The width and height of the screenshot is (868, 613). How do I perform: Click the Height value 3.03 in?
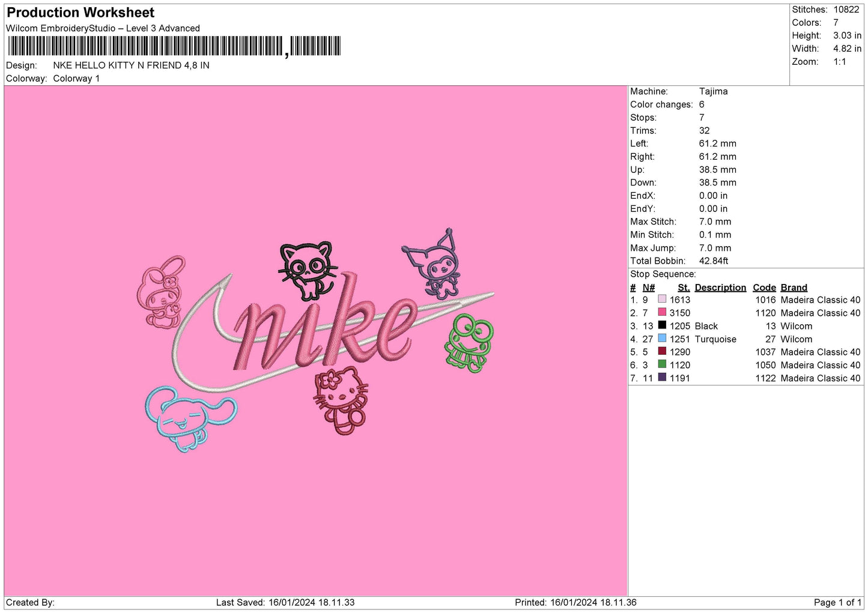tap(847, 36)
